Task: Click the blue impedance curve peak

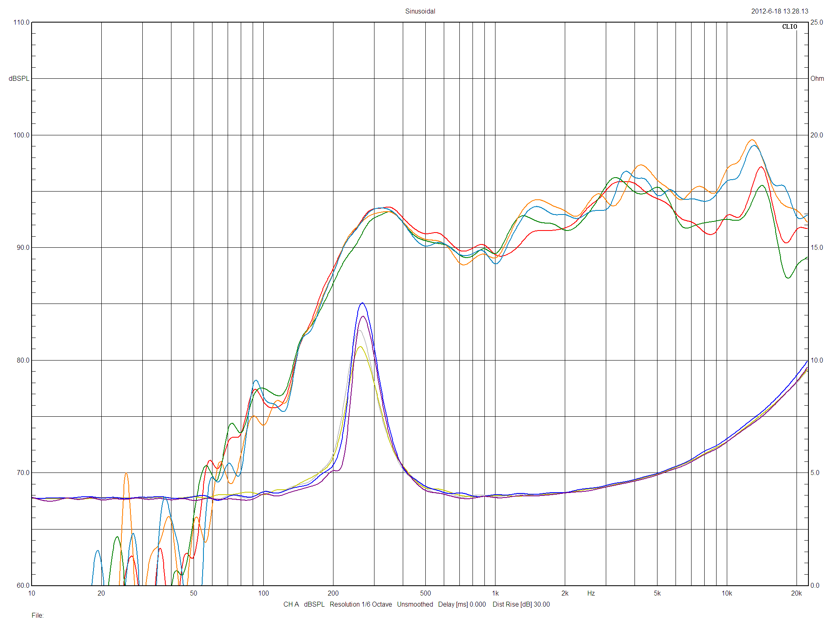Action: click(362, 303)
